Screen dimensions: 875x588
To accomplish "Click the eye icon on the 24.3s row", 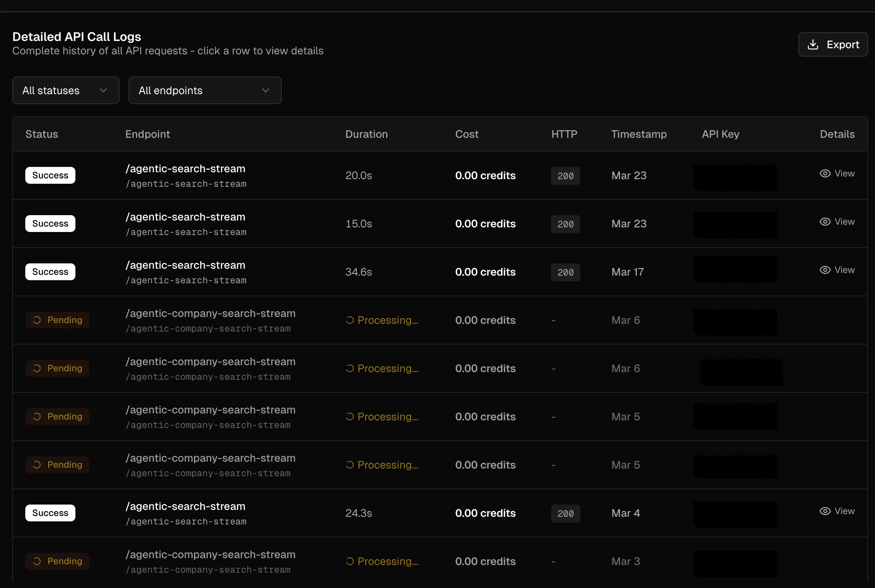I will click(825, 511).
